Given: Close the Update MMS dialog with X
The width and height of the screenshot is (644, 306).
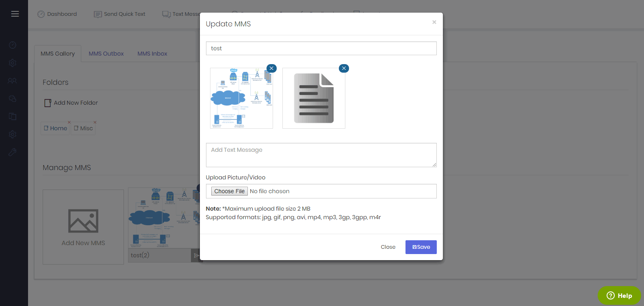Looking at the screenshot, I should tap(434, 22).
